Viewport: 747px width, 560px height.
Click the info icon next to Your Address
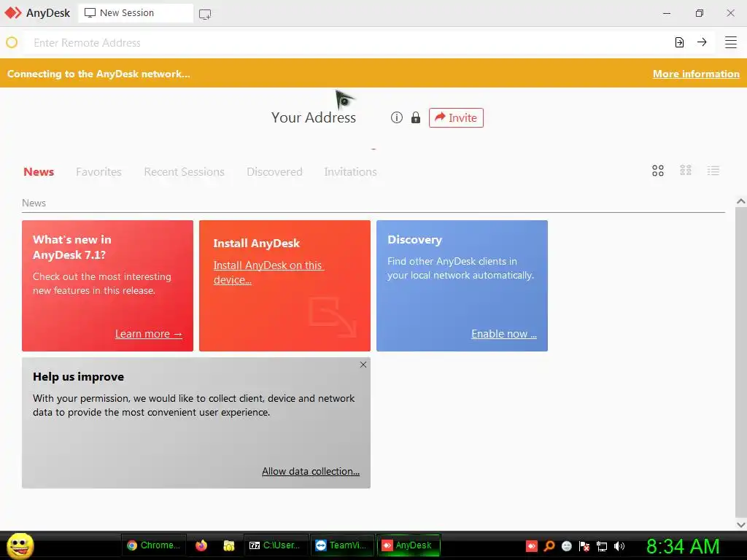tap(396, 117)
